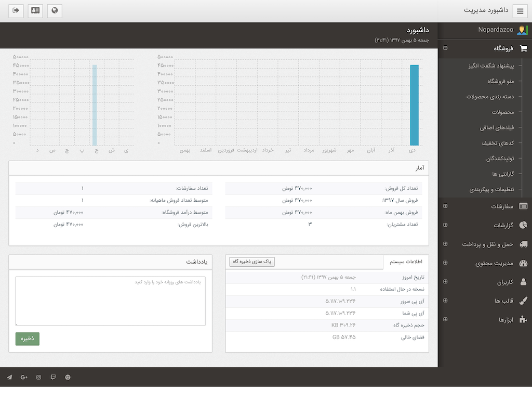532x404 pixels.
Task: Click the دی bar in monthly chart
Action: click(x=414, y=105)
